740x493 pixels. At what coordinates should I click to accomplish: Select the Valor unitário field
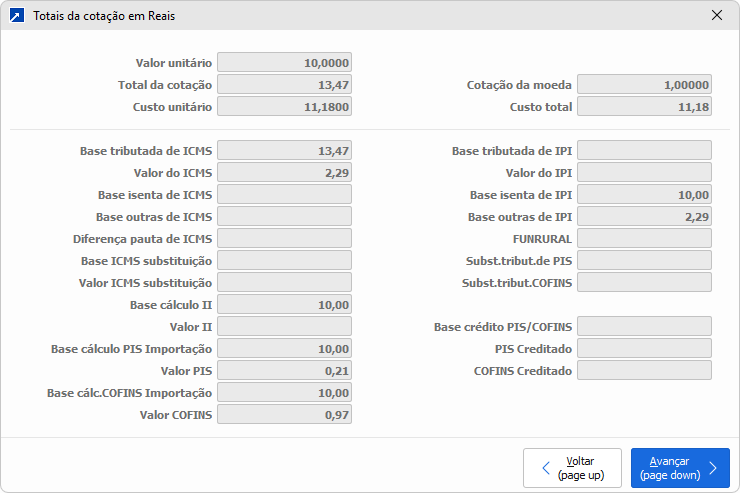coord(284,63)
